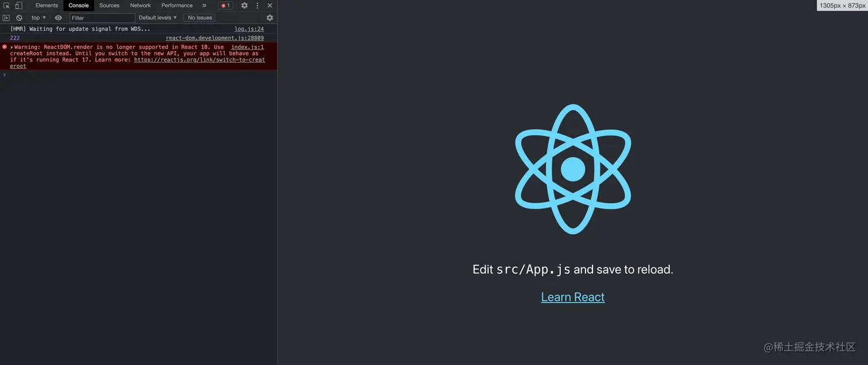Expand the ReactDOM.render warning message
The image size is (868, 365).
point(12,47)
